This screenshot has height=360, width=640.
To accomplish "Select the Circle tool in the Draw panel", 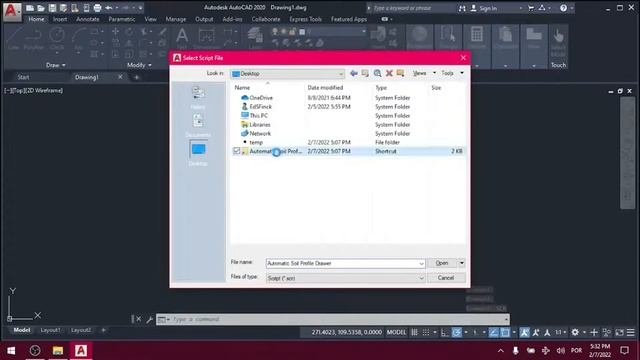I will coord(57,39).
